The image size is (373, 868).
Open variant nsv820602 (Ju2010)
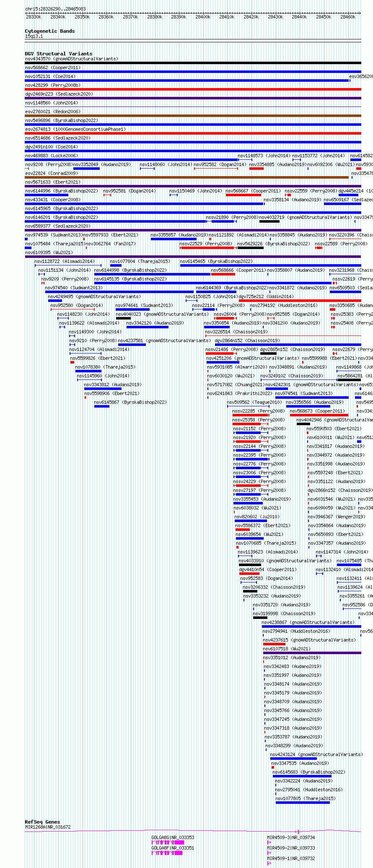point(257,517)
